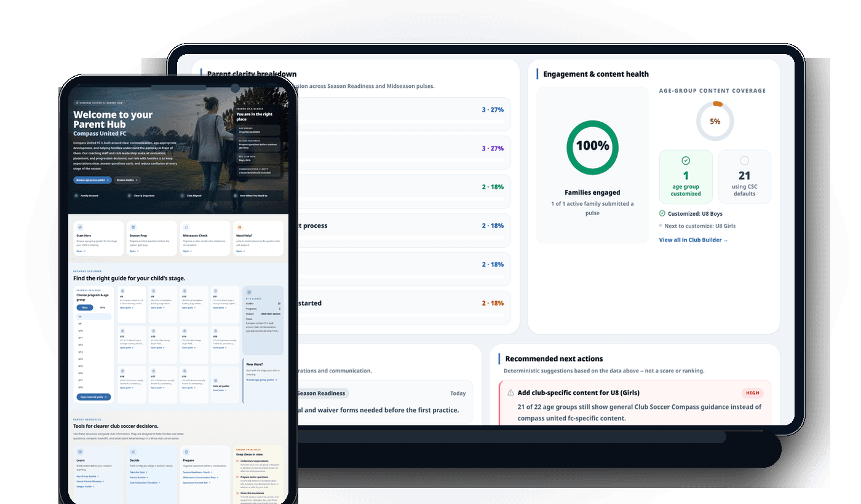Tap Open index link under View all guides
Viewport: 861px width, 504px height.
click(219, 390)
